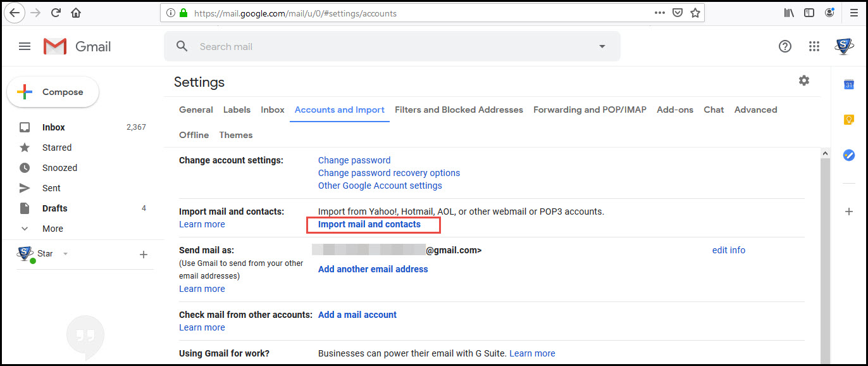Open Google Calendar side panel icon
The height and width of the screenshot is (366, 868).
tap(849, 84)
